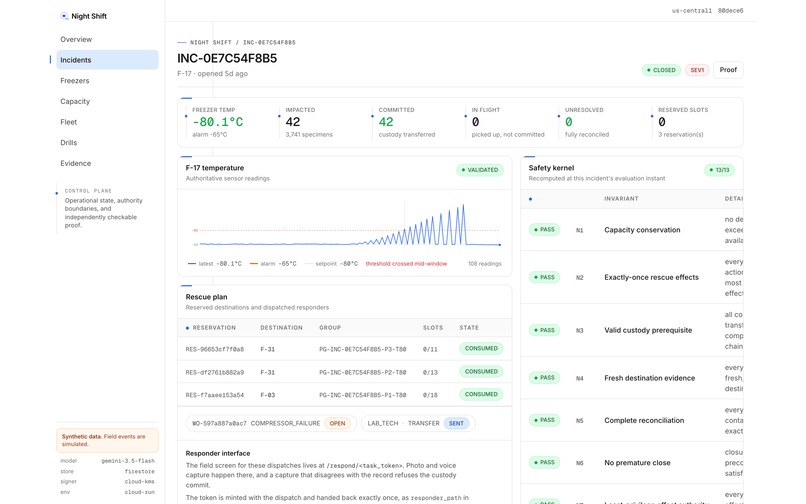Click the DESTINATION column header
The width and height of the screenshot is (806, 504).
pyautogui.click(x=281, y=328)
